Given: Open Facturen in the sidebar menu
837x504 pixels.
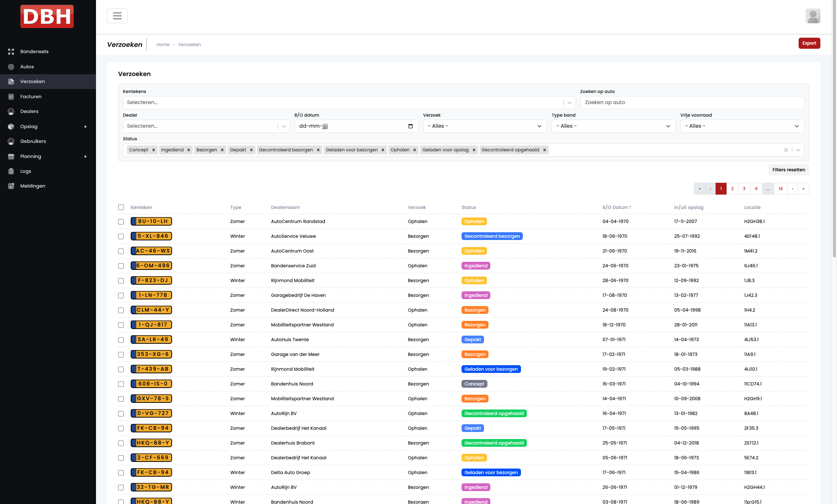Looking at the screenshot, I should [x=31, y=97].
